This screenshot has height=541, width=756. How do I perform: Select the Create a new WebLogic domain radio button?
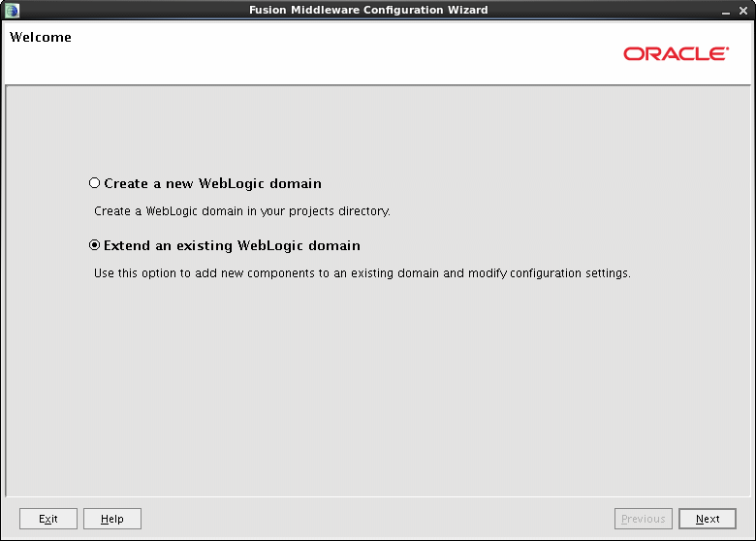[x=94, y=183]
